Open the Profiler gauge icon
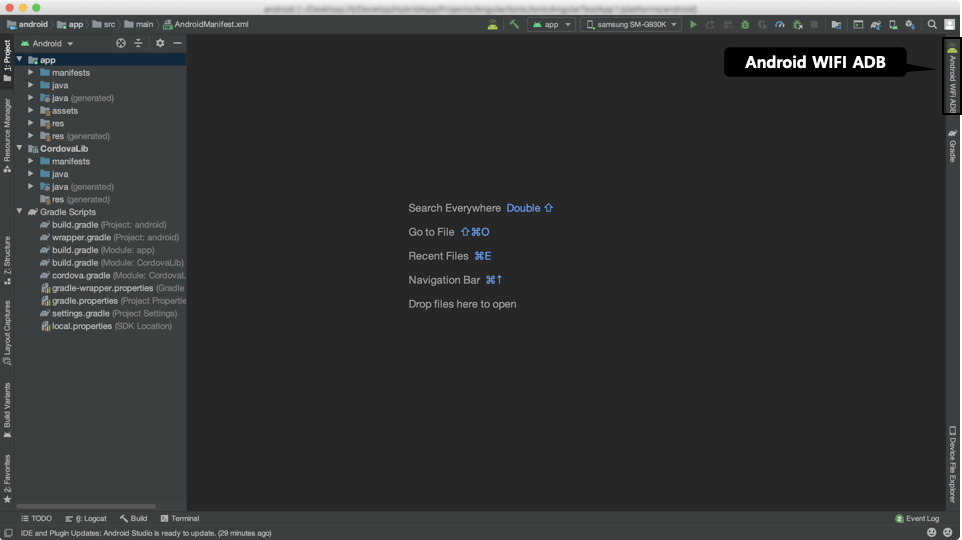Screen dimensions: 962x540 tap(780, 25)
